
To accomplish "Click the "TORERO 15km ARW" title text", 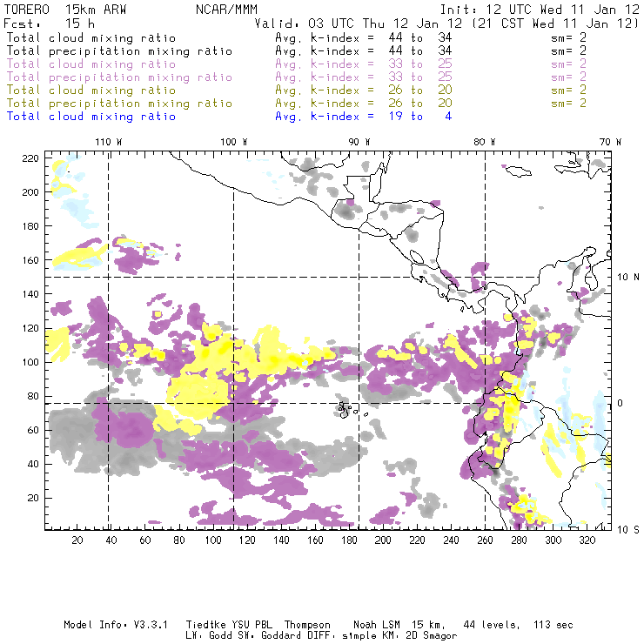I will click(x=65, y=10).
